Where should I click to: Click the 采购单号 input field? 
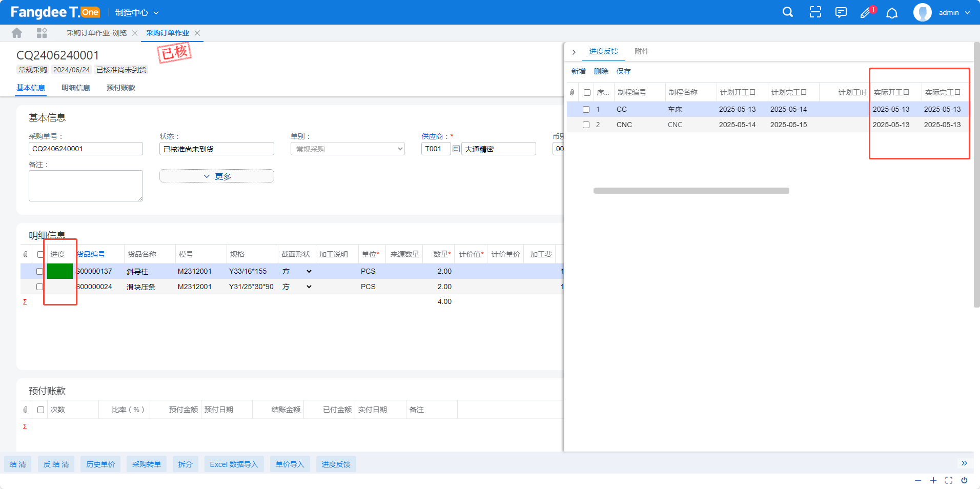(86, 149)
